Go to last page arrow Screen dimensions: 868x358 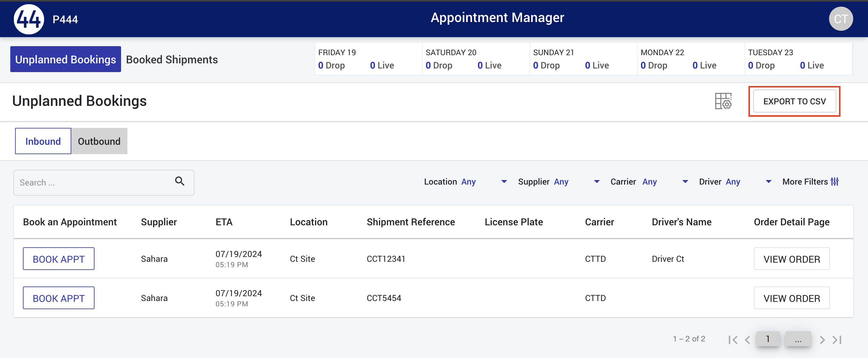(837, 340)
